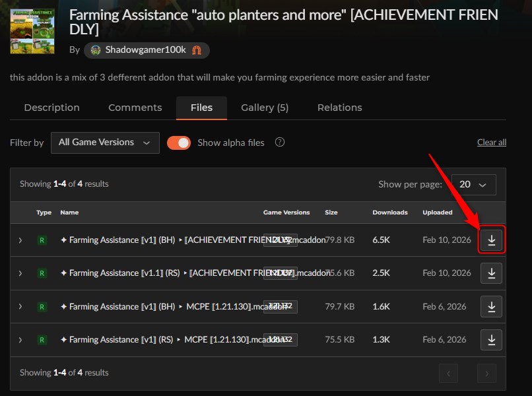The height and width of the screenshot is (396, 532).
Task: Click the release badge on the [v1.1] (RS) row
Action: tap(42, 273)
